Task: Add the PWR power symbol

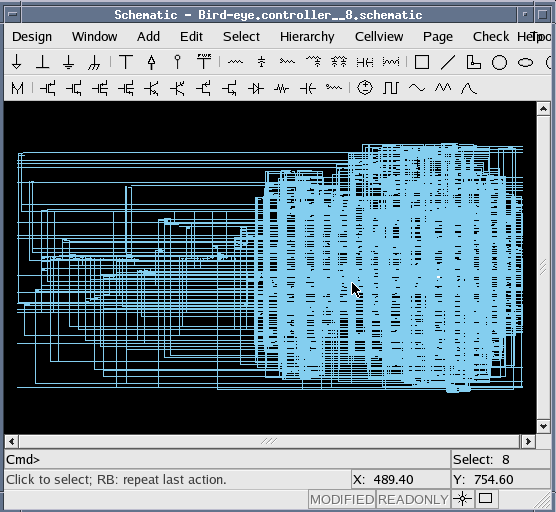Action: click(204, 62)
